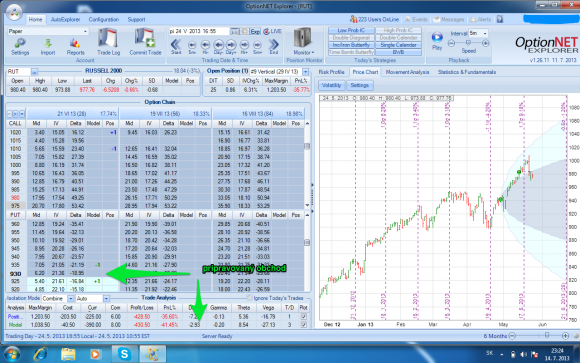580x363 pixels.
Task: Click the clock time picker icon
Action: (245, 31)
